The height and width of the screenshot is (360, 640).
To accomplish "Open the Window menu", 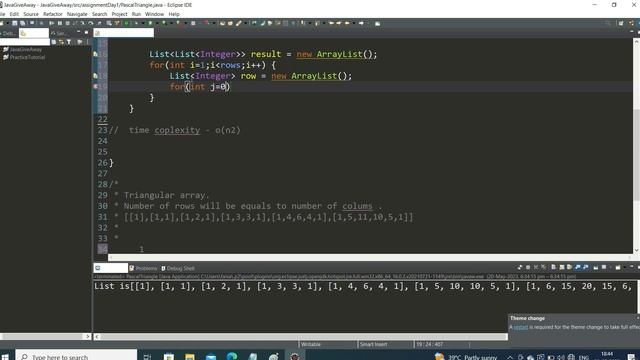I will pos(154,14).
